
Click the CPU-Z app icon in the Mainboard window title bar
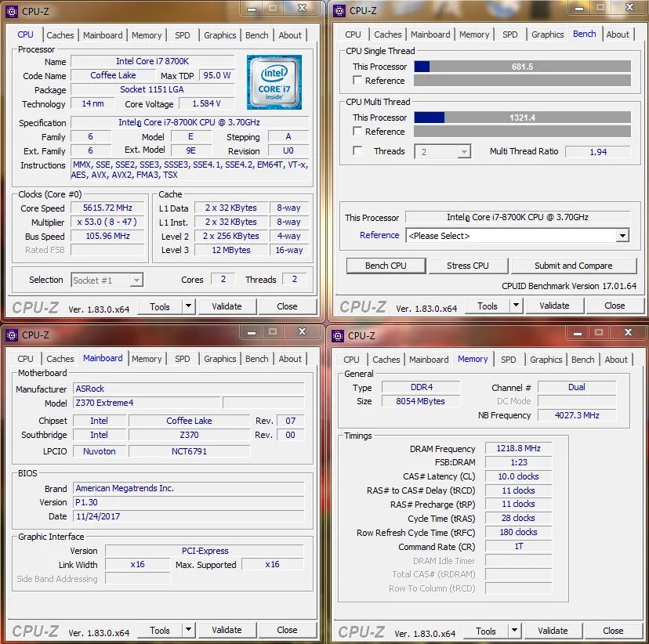tap(12, 335)
